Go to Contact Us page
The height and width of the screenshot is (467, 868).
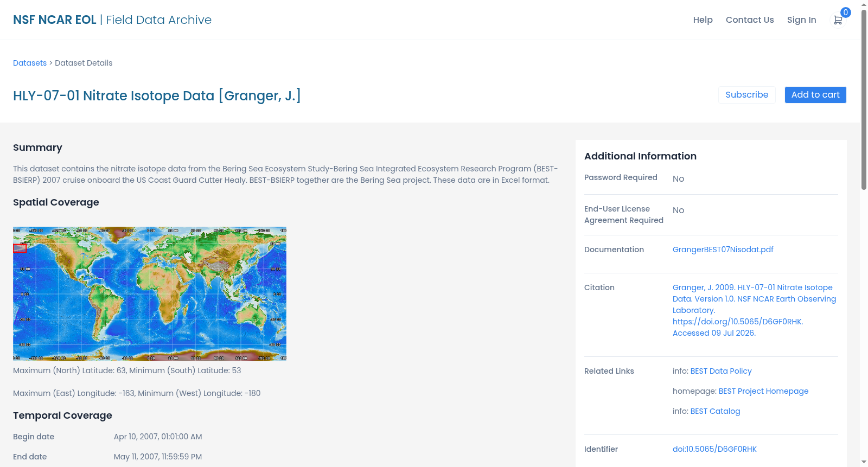(750, 20)
